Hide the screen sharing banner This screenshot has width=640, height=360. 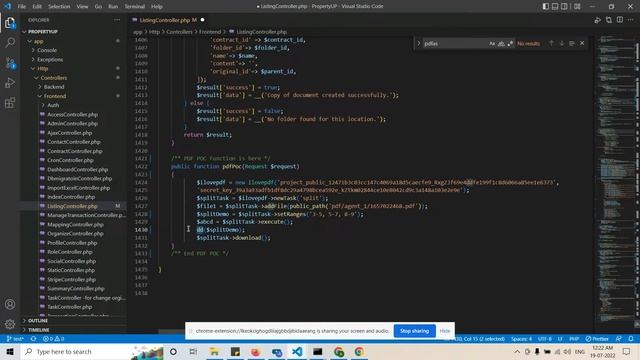click(x=445, y=331)
